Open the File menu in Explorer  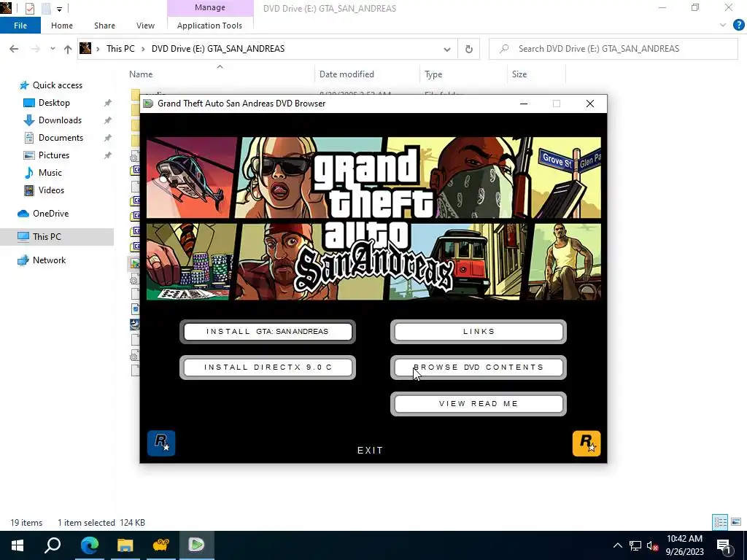pos(20,26)
